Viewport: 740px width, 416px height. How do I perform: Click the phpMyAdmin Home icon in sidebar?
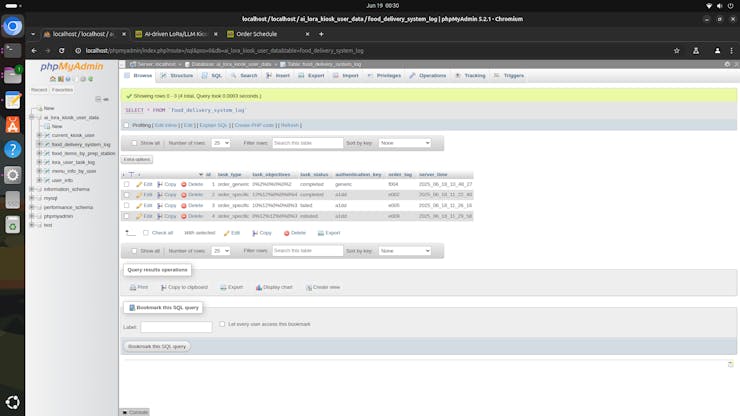pos(53,79)
